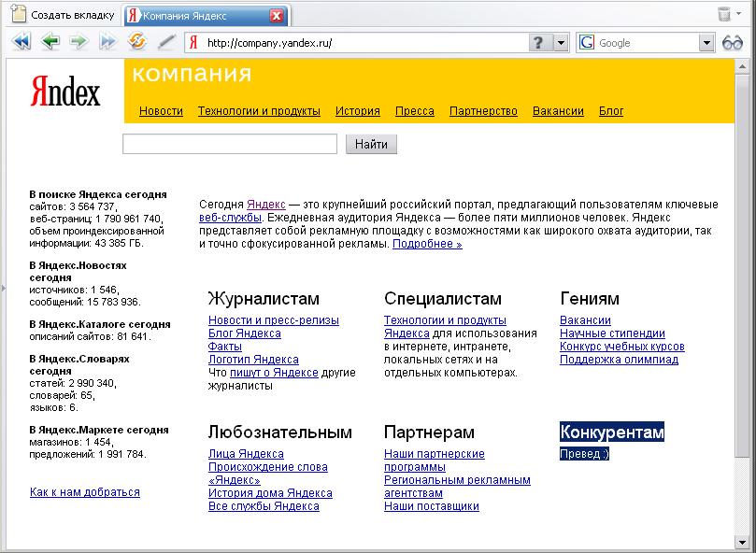Open the Поддержка олимпиад link

(x=619, y=360)
